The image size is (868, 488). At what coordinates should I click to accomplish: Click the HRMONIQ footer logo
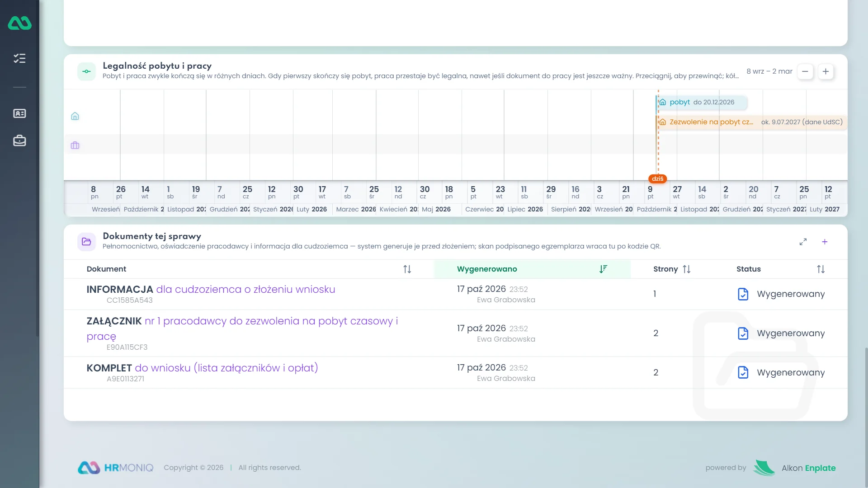coord(115,468)
